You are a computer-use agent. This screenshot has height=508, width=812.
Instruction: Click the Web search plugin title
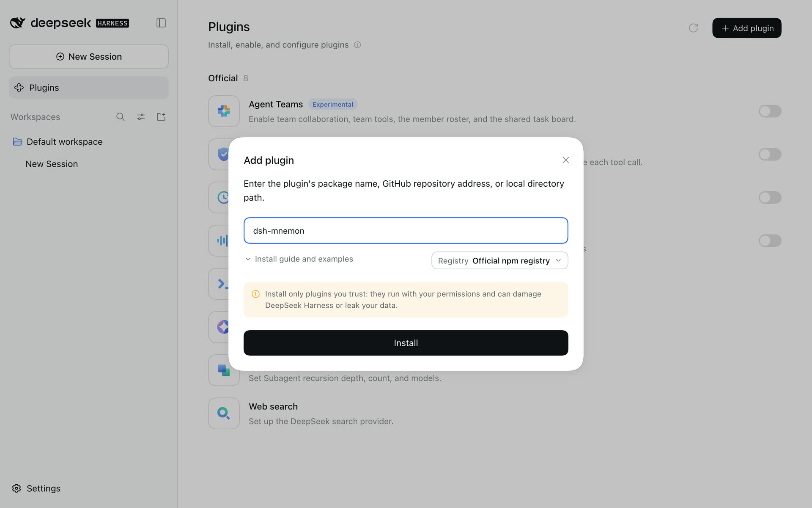coord(273,406)
